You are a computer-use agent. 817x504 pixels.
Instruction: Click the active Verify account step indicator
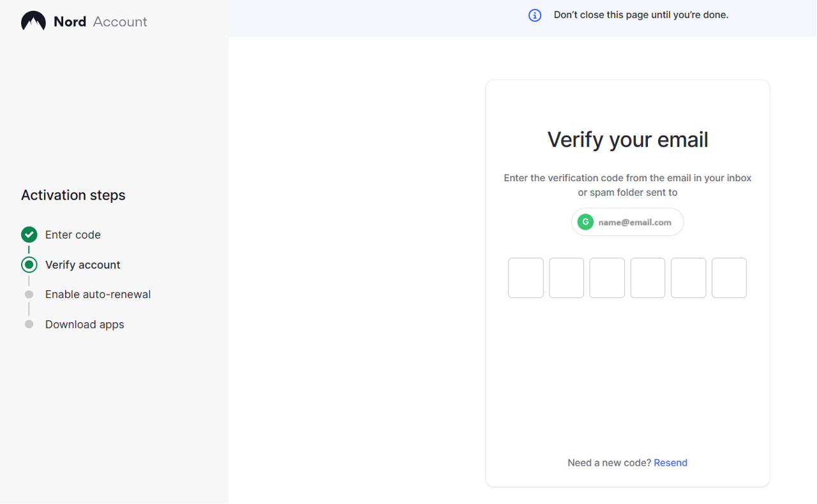tap(29, 265)
